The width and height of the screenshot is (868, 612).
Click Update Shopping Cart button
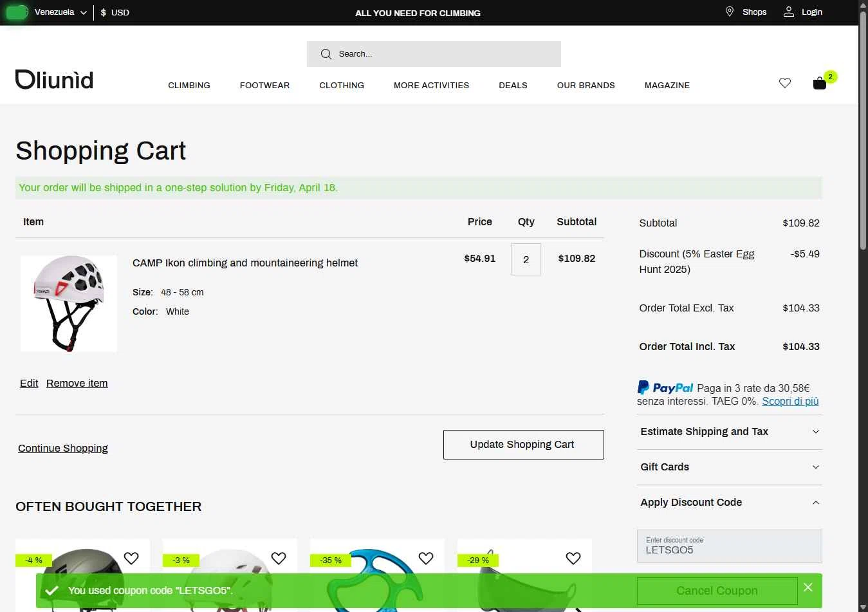[524, 445]
